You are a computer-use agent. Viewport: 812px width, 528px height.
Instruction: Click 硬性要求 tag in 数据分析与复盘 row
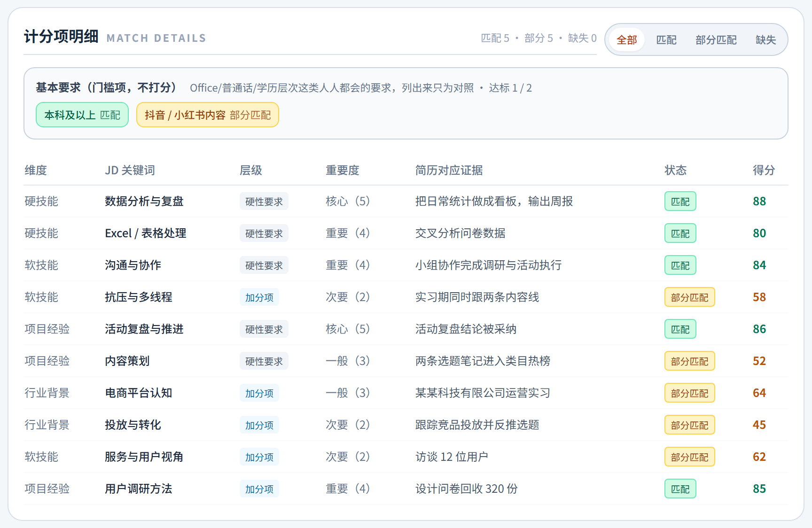[x=264, y=202]
